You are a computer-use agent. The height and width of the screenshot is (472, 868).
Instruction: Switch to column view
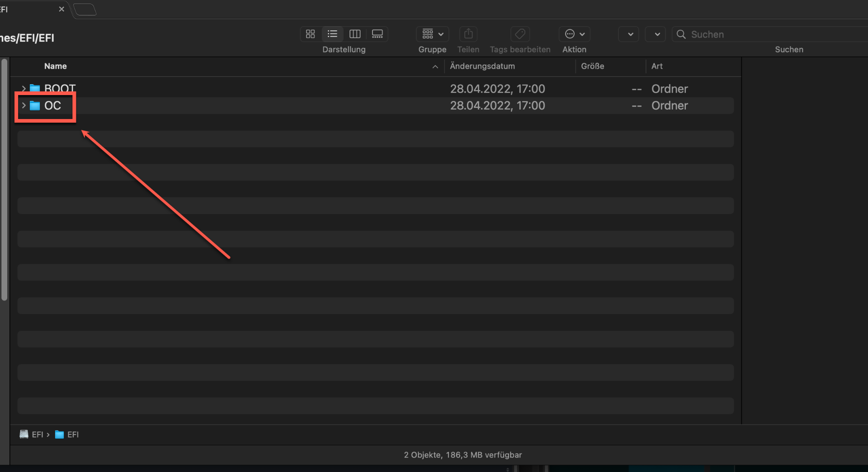355,34
